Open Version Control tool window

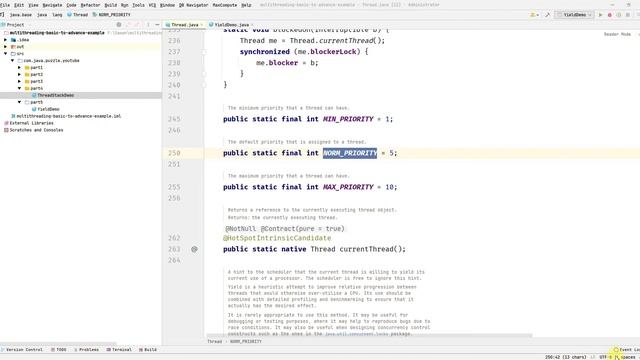[22, 350]
